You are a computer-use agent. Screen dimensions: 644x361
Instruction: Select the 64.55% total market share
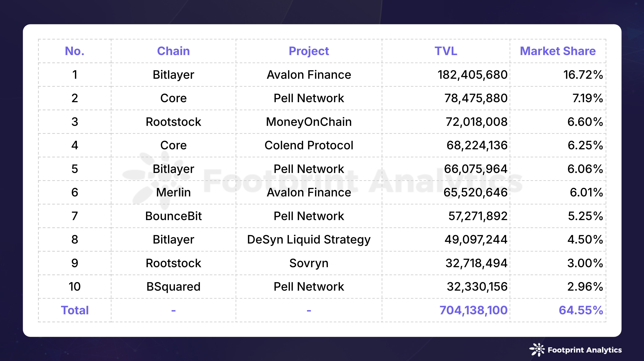[x=581, y=310]
